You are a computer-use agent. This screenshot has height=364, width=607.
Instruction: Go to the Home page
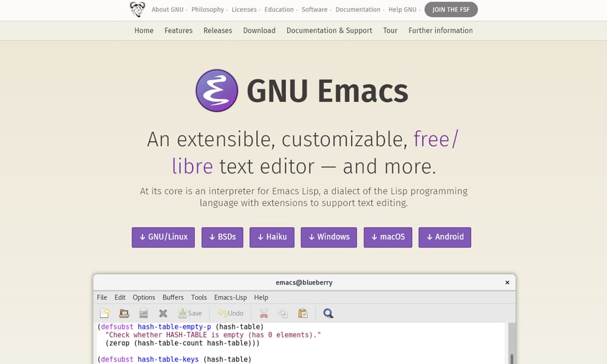[144, 30]
